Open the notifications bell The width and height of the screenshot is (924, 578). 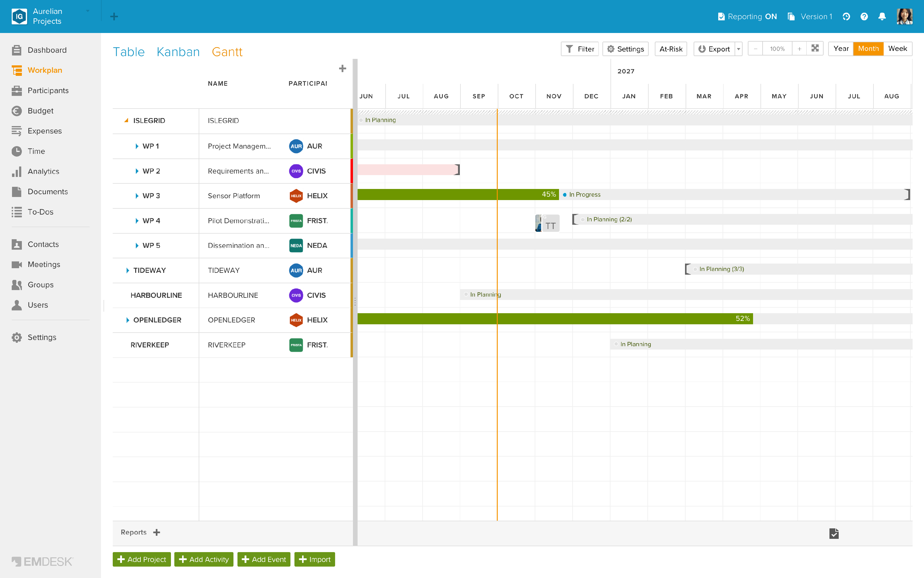point(882,16)
